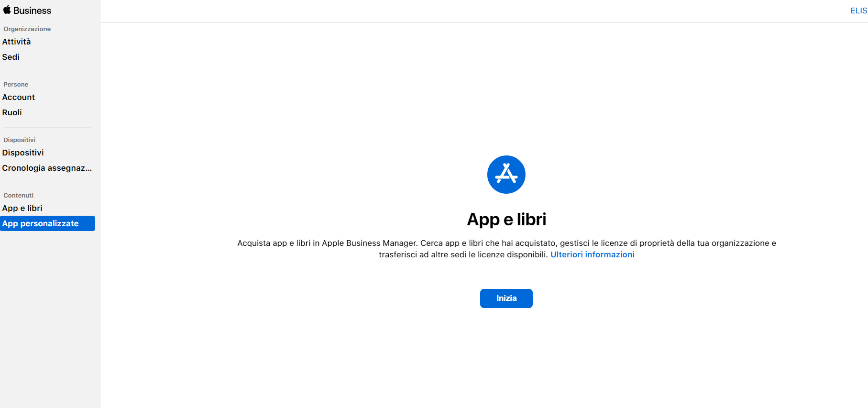Click the Acquista app e libri description text

[506, 249]
